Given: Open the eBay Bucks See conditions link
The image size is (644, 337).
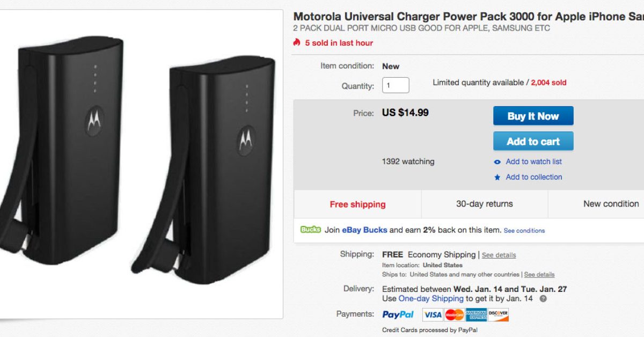Looking at the screenshot, I should tap(524, 231).
